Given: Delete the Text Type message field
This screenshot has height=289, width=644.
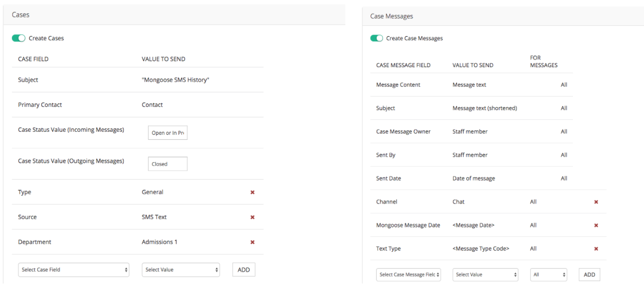Looking at the screenshot, I should pyautogui.click(x=596, y=249).
